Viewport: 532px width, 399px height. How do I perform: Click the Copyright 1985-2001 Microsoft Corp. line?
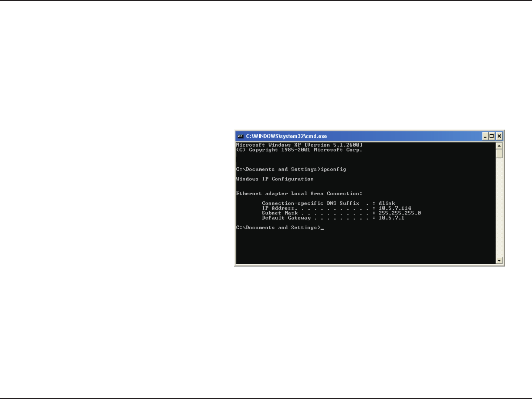pyautogui.click(x=299, y=150)
